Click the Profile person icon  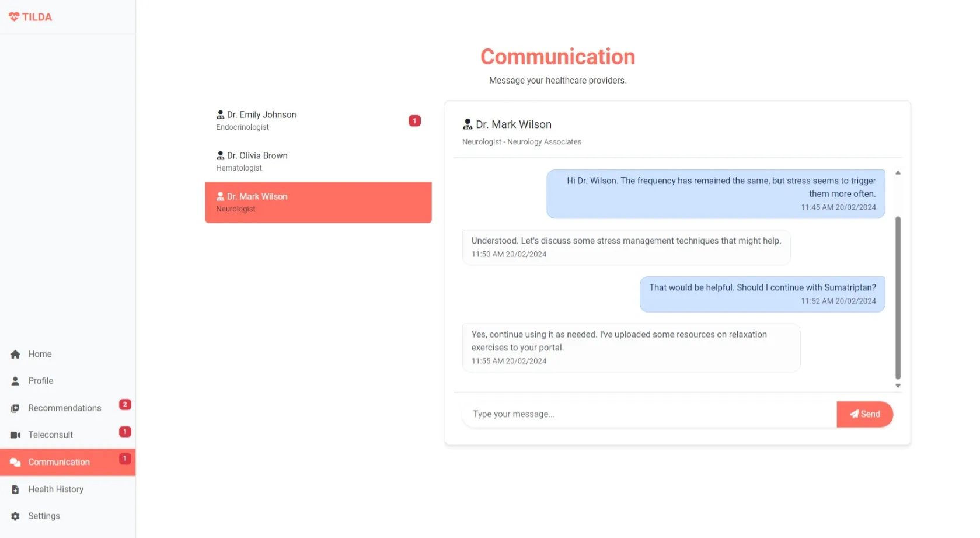pyautogui.click(x=15, y=381)
